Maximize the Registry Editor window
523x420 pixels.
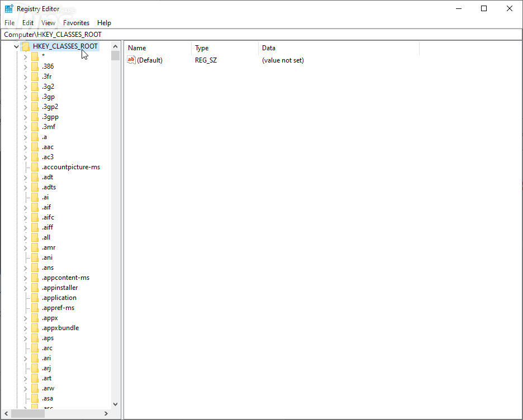(484, 9)
